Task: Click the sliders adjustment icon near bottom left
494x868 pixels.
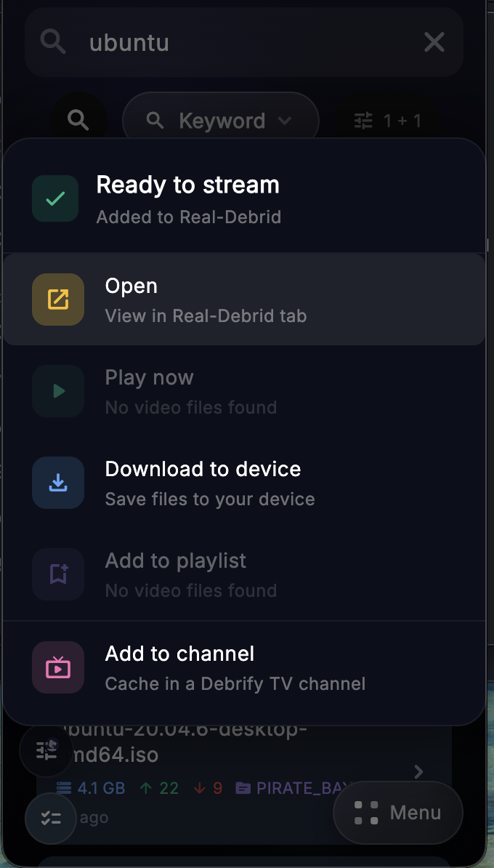Action: tap(46, 750)
